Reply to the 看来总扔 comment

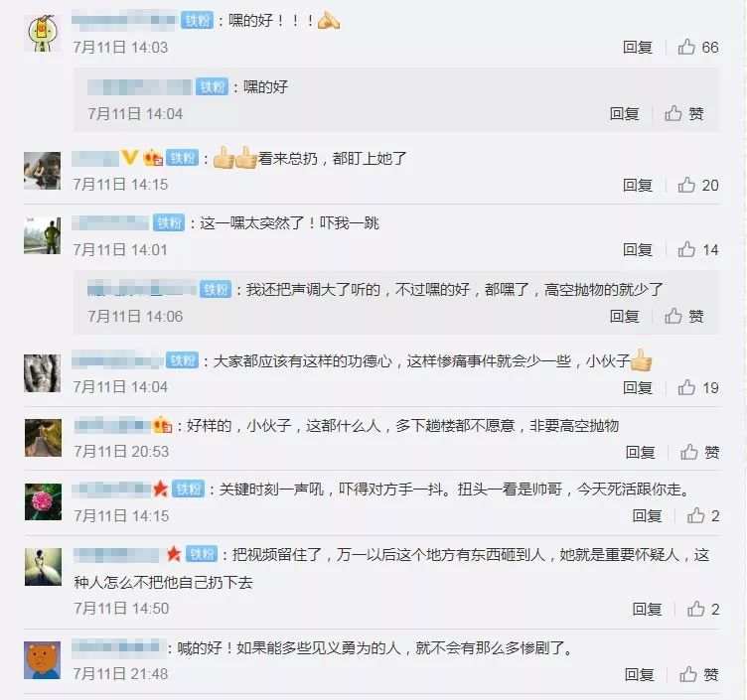[638, 185]
